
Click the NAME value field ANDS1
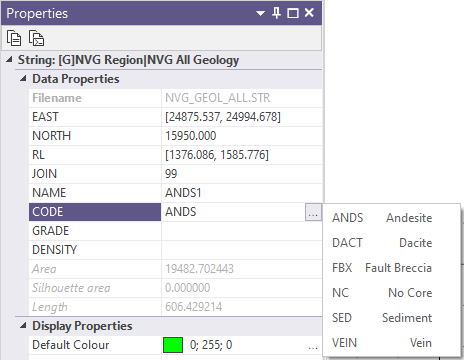click(x=242, y=193)
